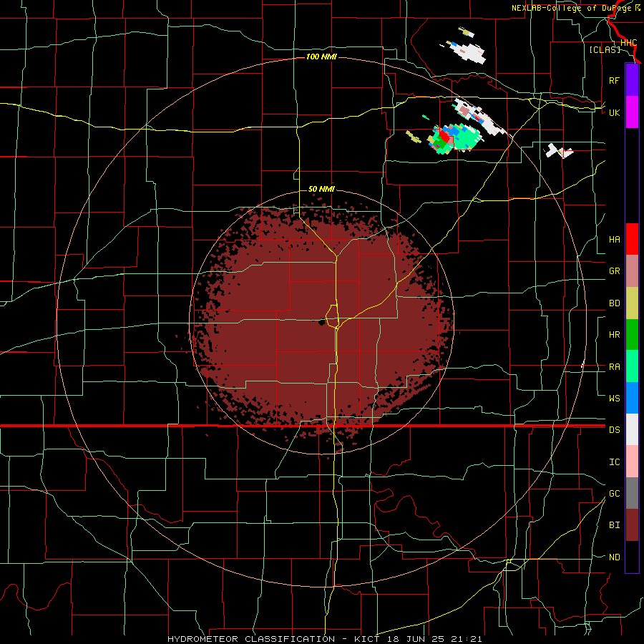This screenshot has width=644, height=644.
Task: Click the UK magenta legend swatch
Action: [632, 112]
